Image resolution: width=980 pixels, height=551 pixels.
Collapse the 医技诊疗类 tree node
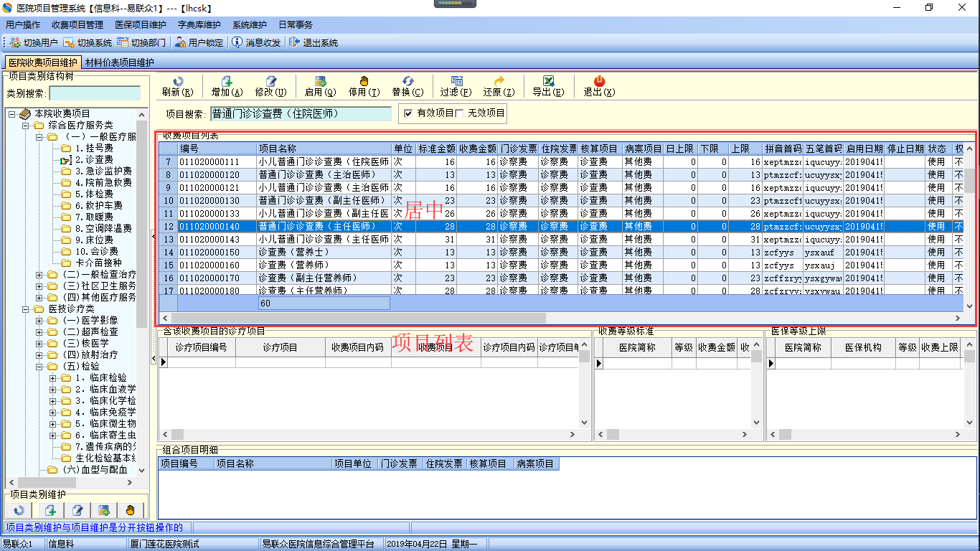pos(25,309)
